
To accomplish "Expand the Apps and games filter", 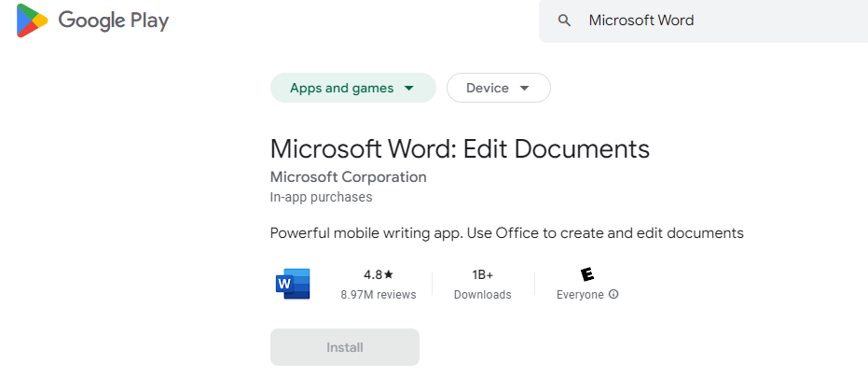I will tap(353, 88).
